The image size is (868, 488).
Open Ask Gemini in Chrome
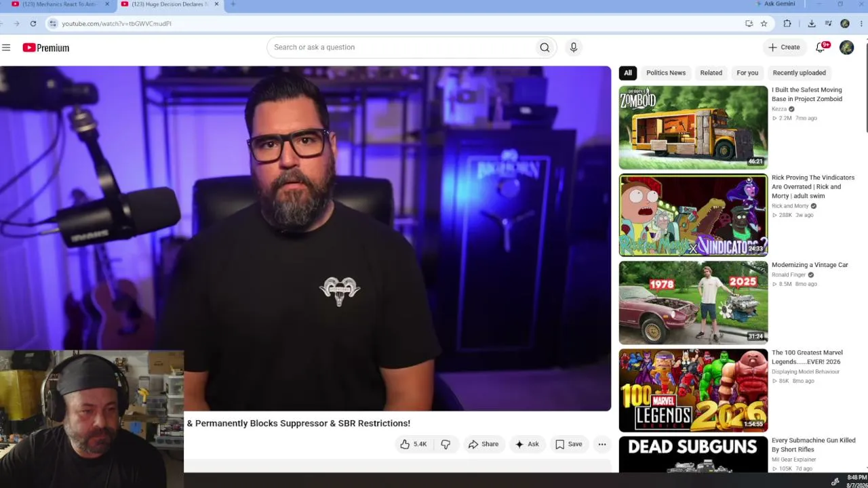(x=774, y=4)
